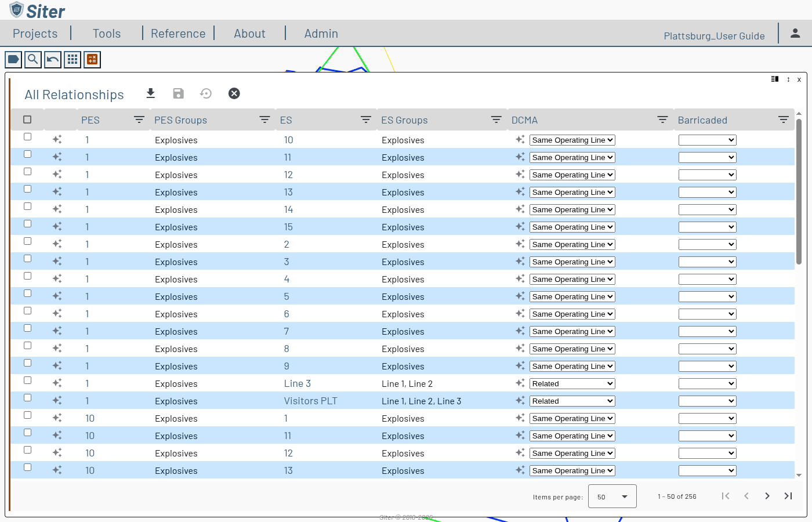Screen dimensions: 812x522
Task: Click the panel vertical resize arrows icon
Action: 788,79
